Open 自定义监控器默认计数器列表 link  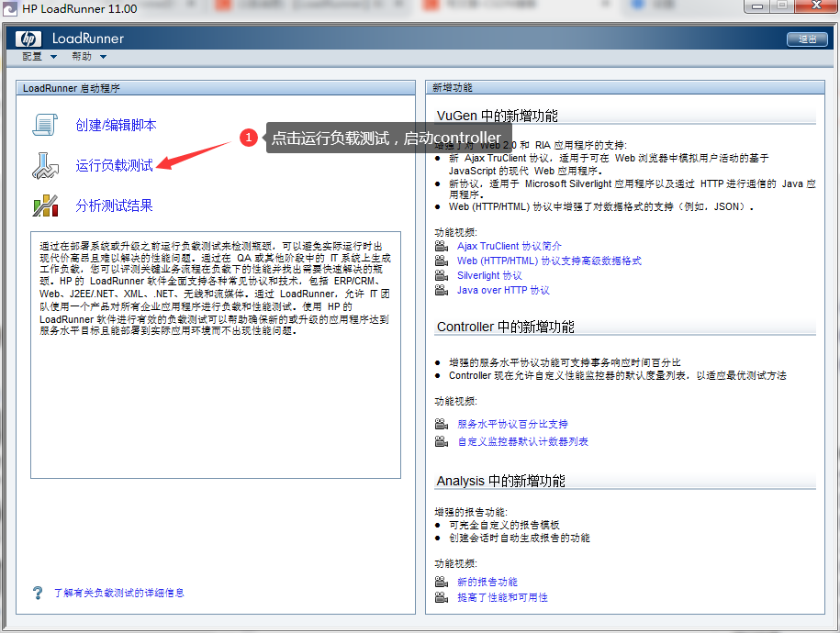[x=523, y=442]
